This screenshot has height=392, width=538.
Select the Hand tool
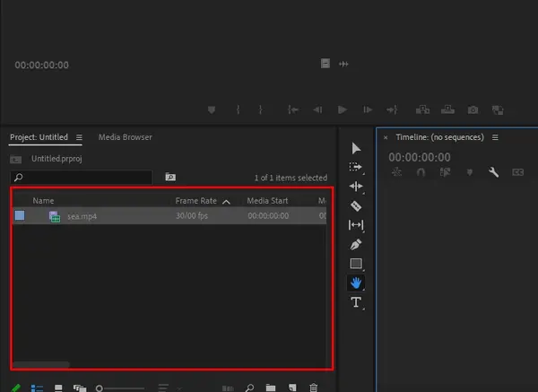[x=356, y=283]
